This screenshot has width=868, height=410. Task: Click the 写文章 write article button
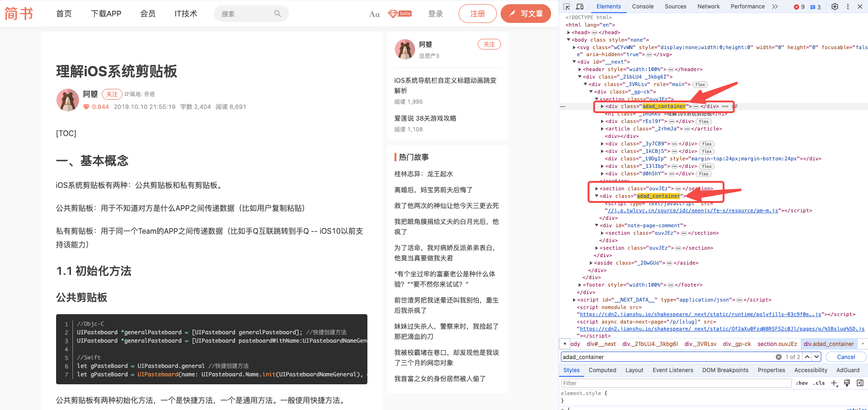(x=526, y=14)
